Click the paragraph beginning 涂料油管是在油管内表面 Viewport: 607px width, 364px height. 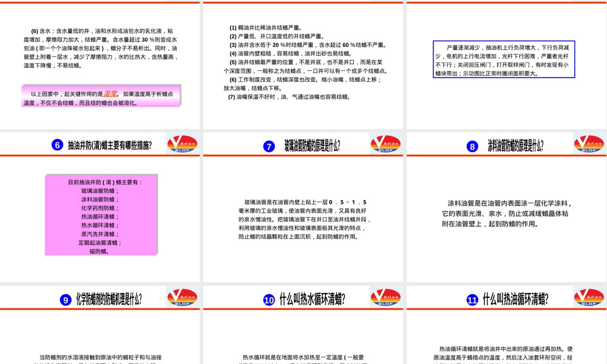pos(506,213)
